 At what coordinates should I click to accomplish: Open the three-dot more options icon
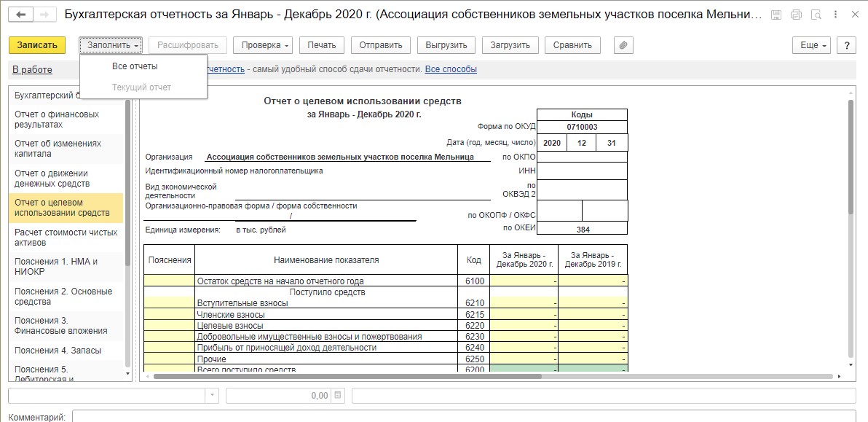pos(835,15)
